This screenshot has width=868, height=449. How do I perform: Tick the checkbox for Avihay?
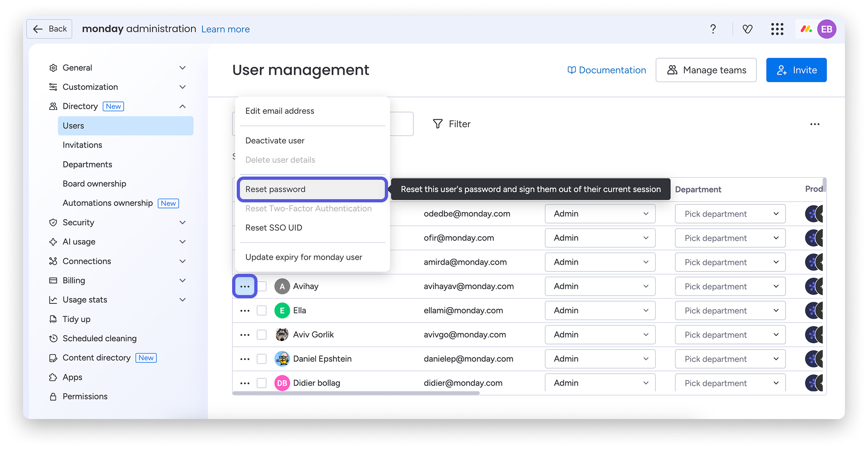point(262,286)
